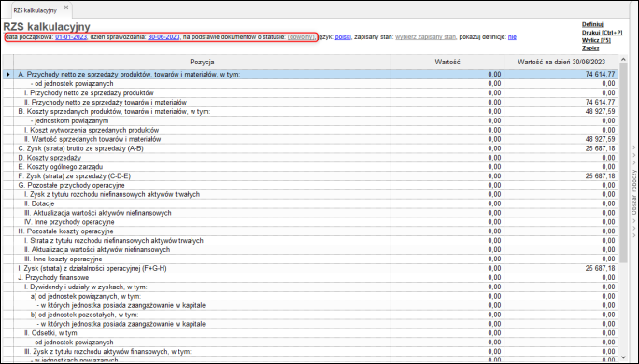Change document status (dowolny) link
The image size is (639, 364).
[x=301, y=37]
